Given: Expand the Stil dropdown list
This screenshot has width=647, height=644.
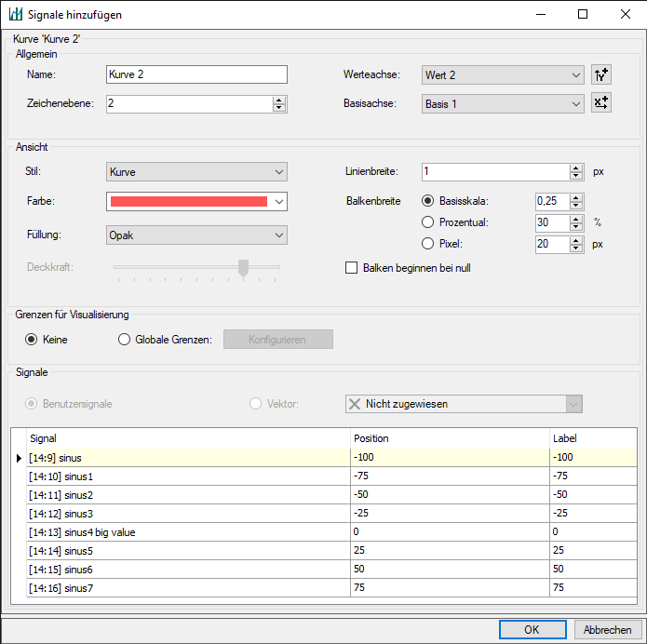Looking at the screenshot, I should coord(196,172).
